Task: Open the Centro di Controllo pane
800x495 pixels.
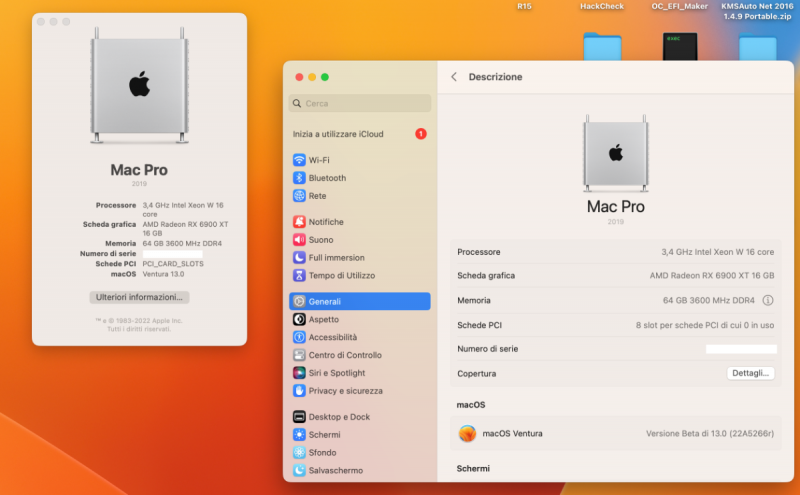Action: tap(345, 355)
